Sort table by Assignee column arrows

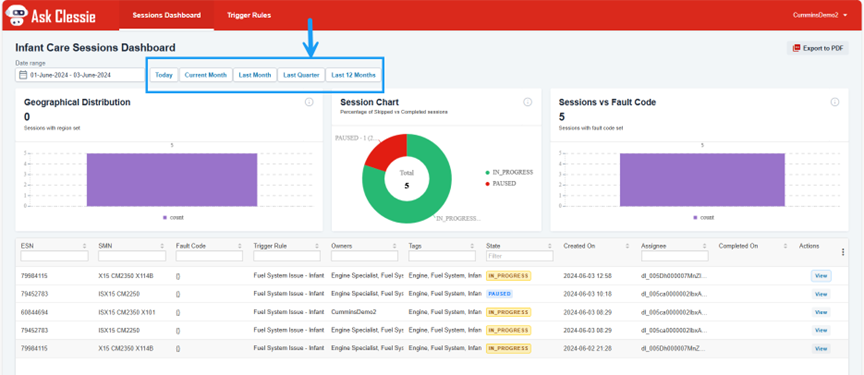click(x=705, y=246)
